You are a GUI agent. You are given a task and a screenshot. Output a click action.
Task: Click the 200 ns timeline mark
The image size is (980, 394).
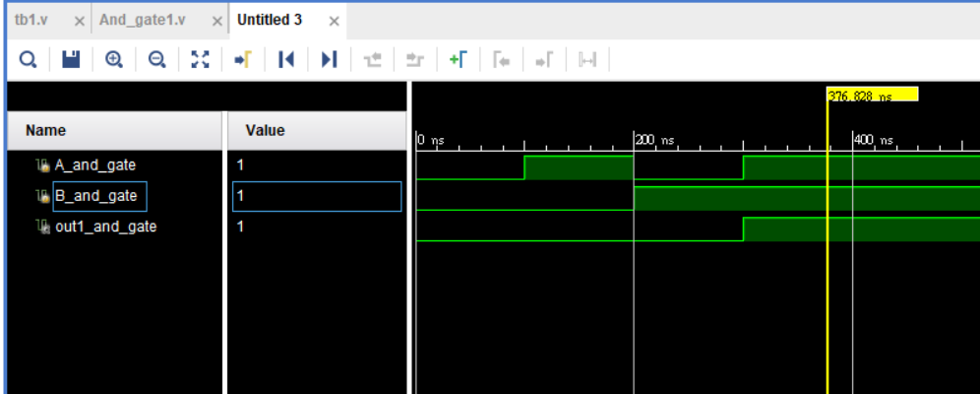[x=655, y=140]
